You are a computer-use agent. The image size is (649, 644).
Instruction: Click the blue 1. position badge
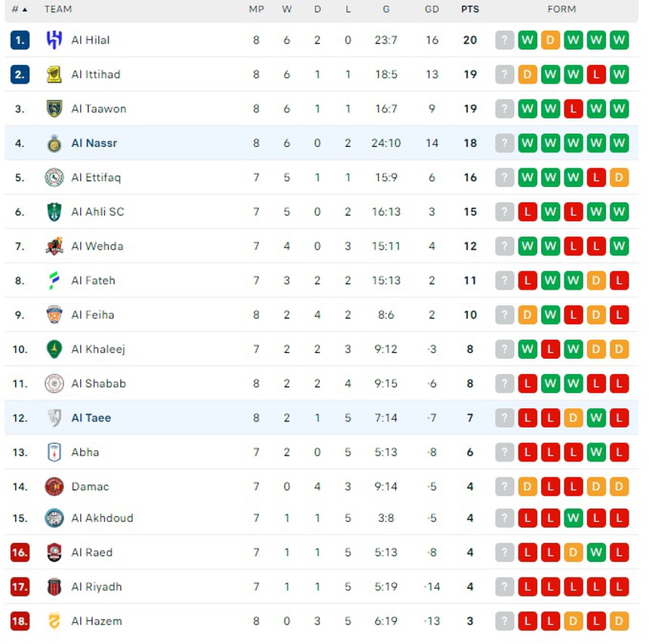(20, 40)
